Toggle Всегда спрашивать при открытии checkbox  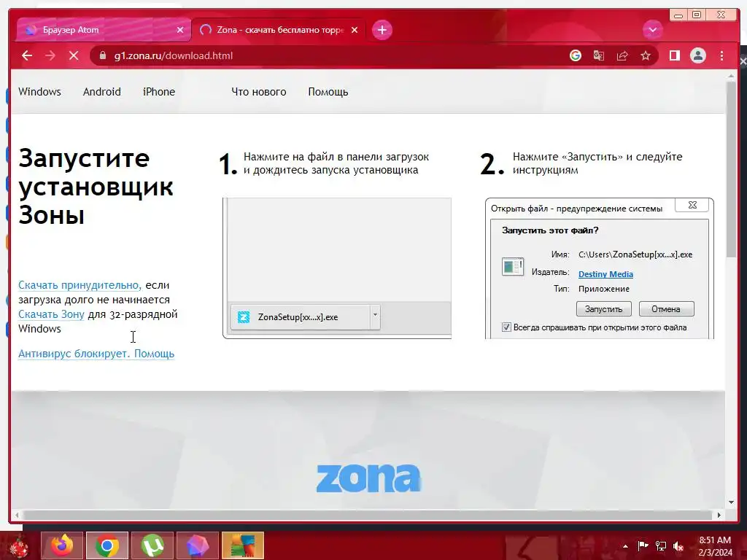(x=506, y=327)
